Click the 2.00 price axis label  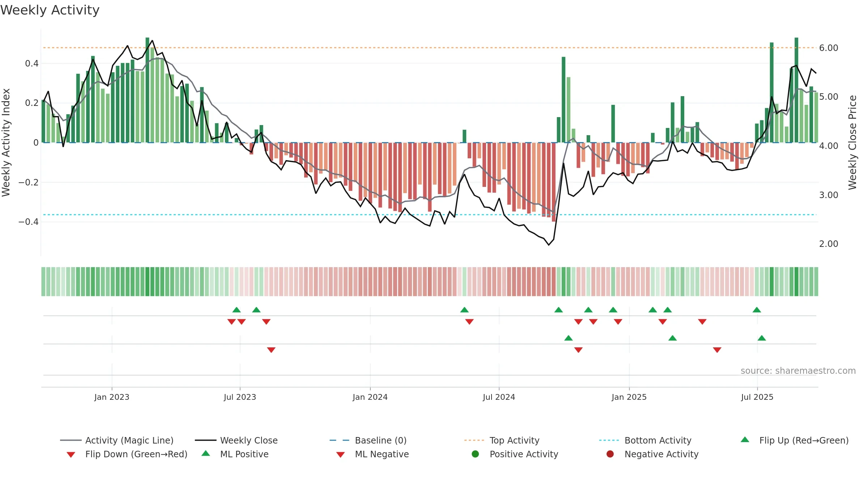click(829, 244)
